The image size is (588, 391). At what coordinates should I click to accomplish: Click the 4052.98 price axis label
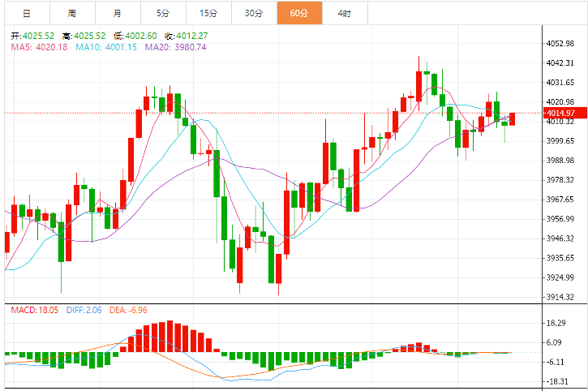tap(560, 43)
